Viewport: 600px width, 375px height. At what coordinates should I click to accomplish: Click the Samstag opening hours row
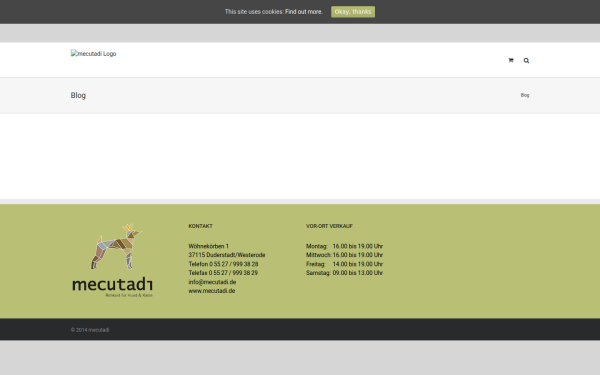click(344, 273)
